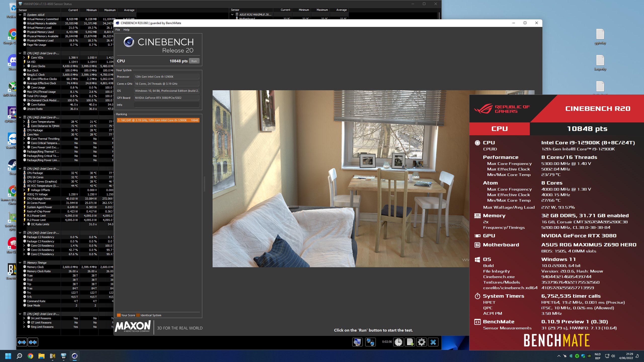
Task: Click HWiNFO expand columns arrows button
Action: [22, 342]
